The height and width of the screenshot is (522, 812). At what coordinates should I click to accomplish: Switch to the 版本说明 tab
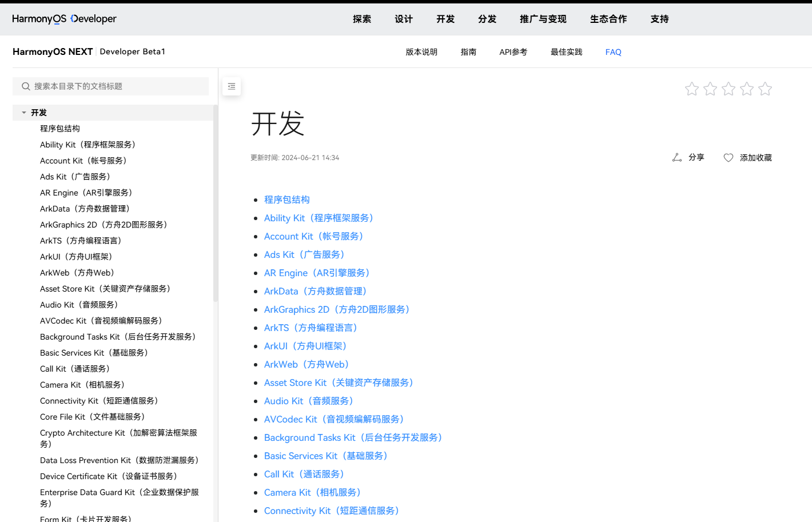click(421, 52)
